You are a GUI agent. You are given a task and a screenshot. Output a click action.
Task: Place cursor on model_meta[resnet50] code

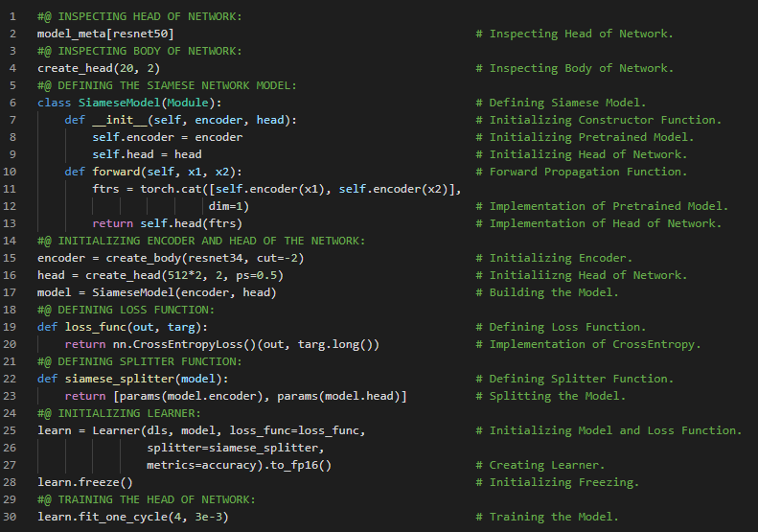pos(105,34)
